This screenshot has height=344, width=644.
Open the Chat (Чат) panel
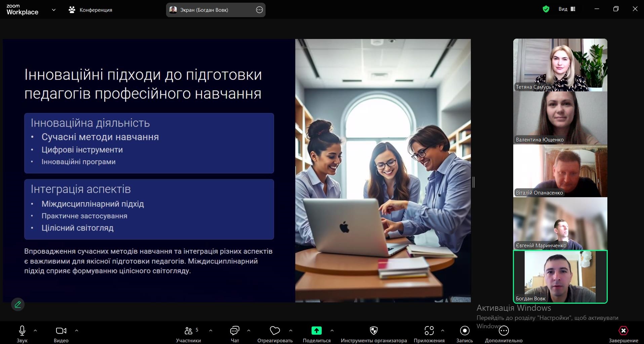coord(235,331)
